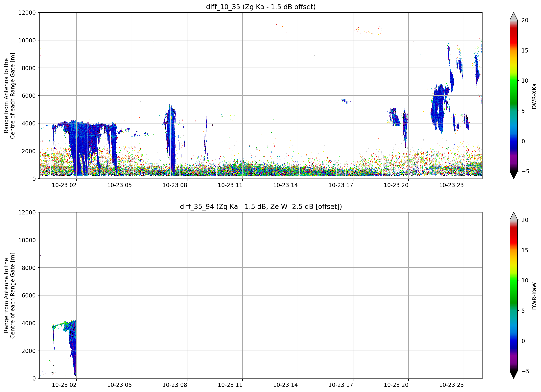The image size is (541, 392).
Task: Click "10-23 02" on the diff_10_35 time axis
Action: (x=64, y=185)
